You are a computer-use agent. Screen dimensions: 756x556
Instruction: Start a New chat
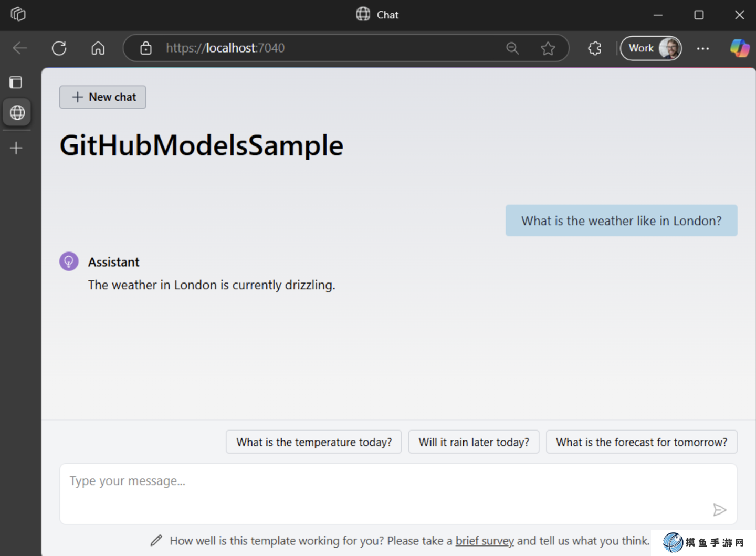103,97
